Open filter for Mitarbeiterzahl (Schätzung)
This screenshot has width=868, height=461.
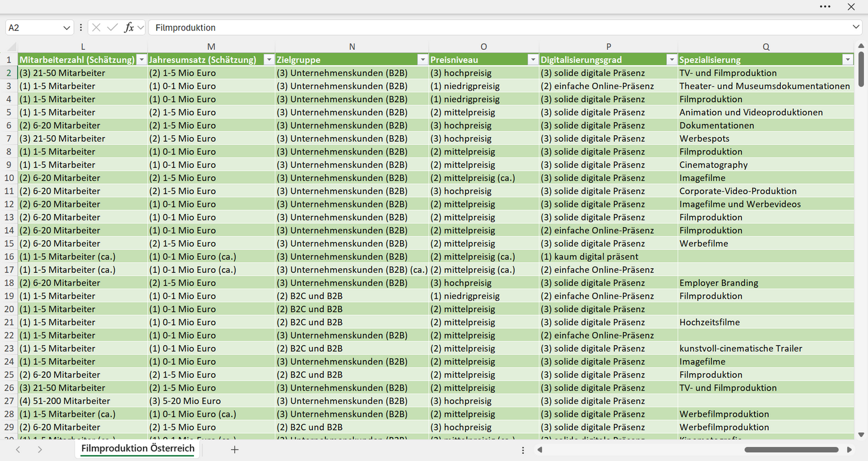pos(141,60)
